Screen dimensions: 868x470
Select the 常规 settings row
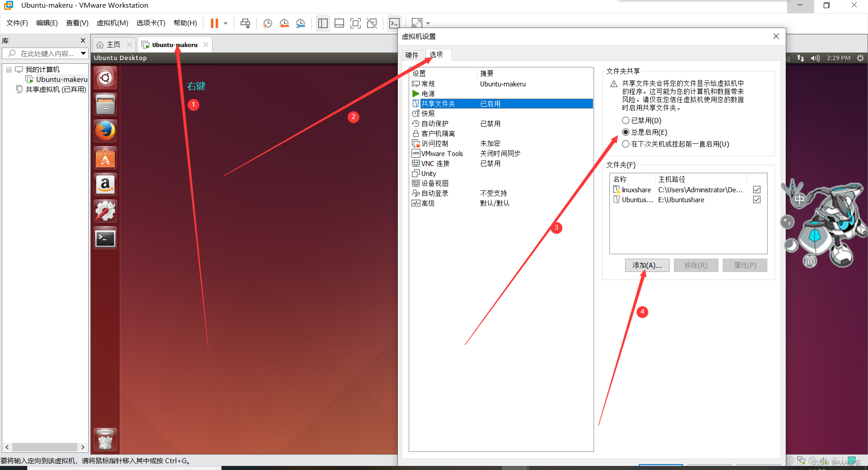point(502,84)
